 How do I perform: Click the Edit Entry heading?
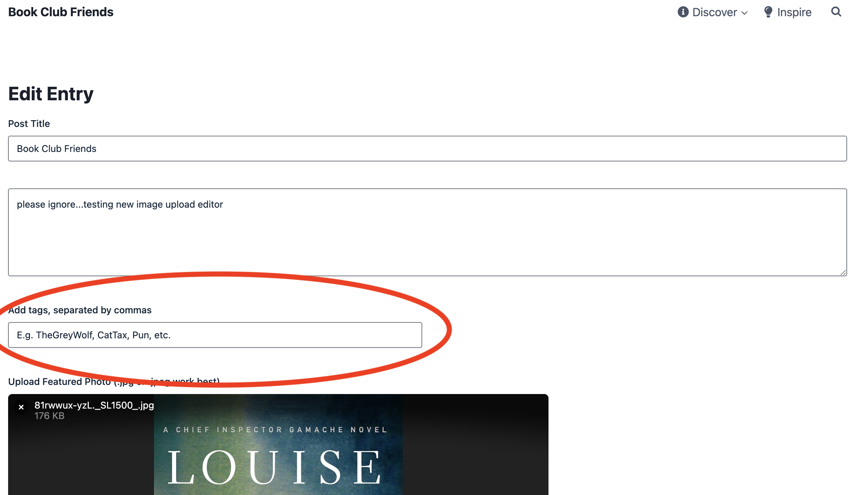click(51, 94)
